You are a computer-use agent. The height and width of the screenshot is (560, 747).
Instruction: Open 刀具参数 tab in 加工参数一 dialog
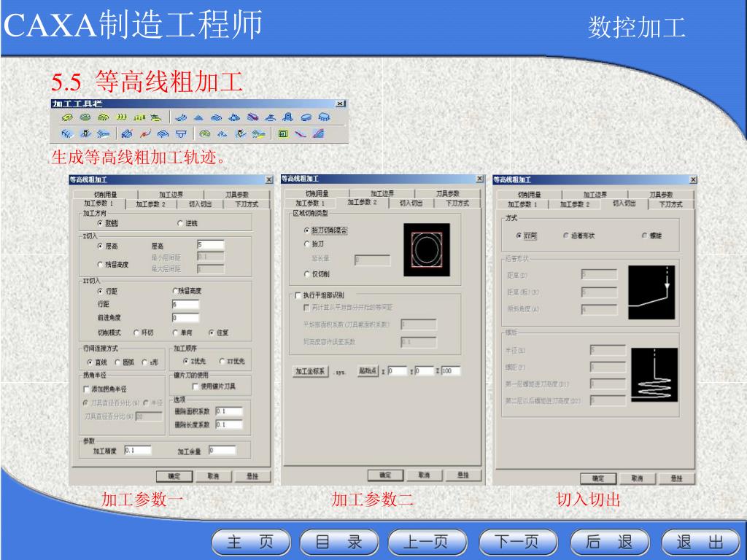click(237, 194)
